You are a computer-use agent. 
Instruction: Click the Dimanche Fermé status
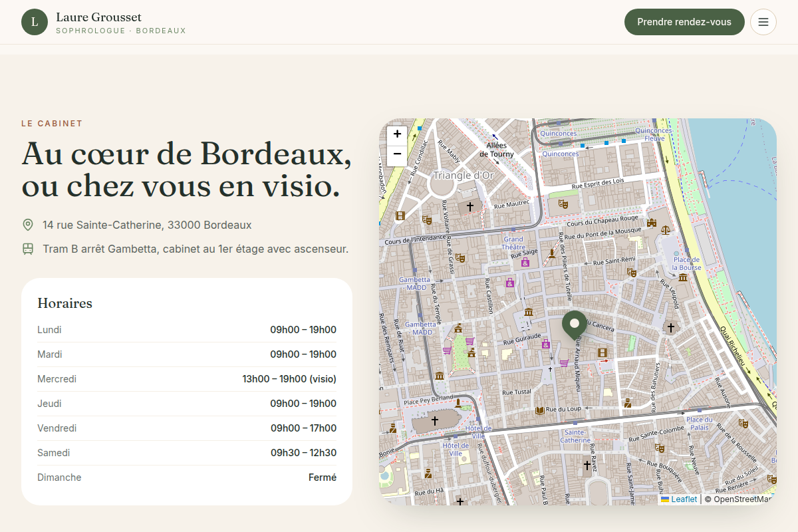tap(323, 477)
